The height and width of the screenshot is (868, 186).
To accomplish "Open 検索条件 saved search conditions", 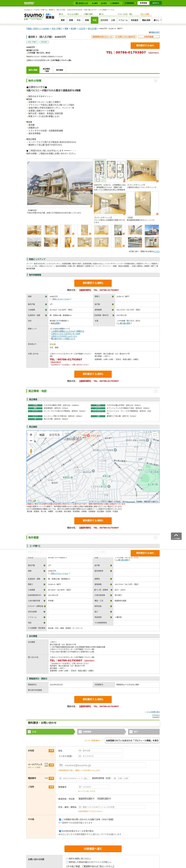I will tap(114, 3).
